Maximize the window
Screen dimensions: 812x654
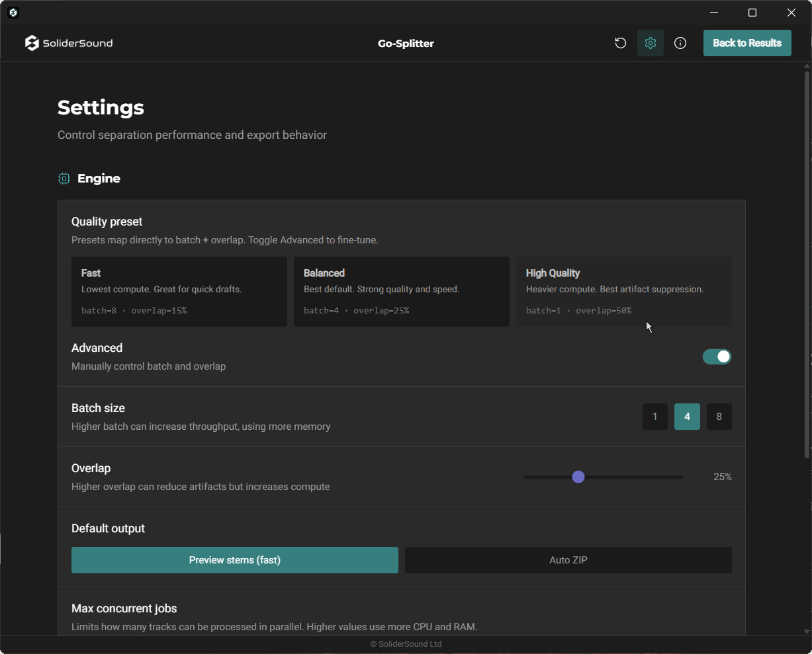click(x=752, y=13)
